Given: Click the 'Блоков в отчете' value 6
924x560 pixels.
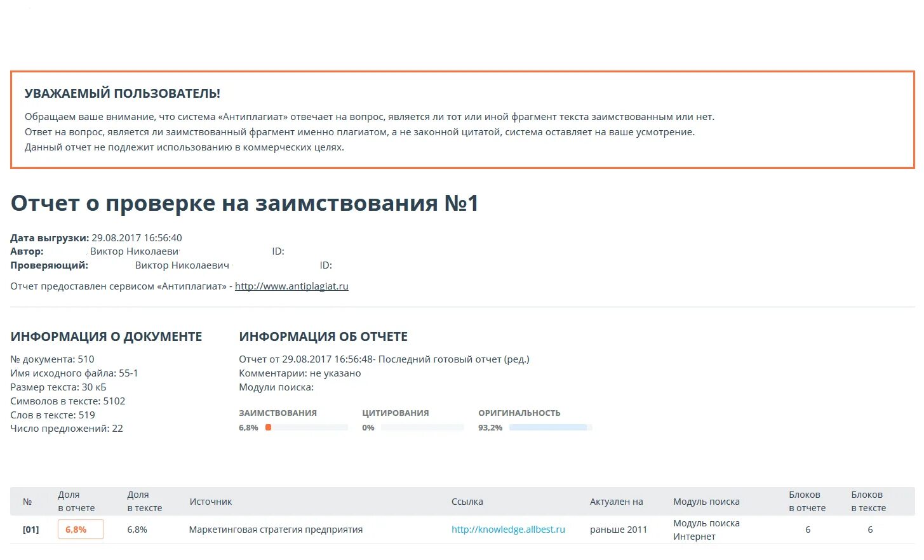Looking at the screenshot, I should 808,530.
